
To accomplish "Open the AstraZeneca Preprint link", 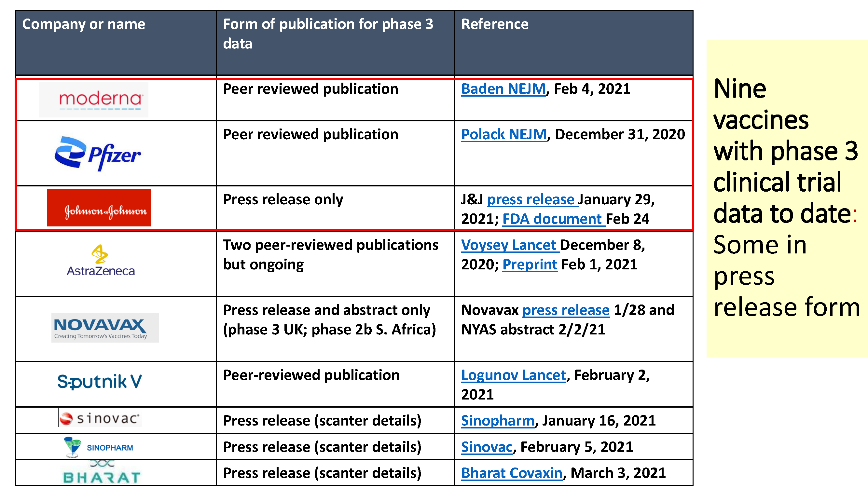I will [x=530, y=264].
